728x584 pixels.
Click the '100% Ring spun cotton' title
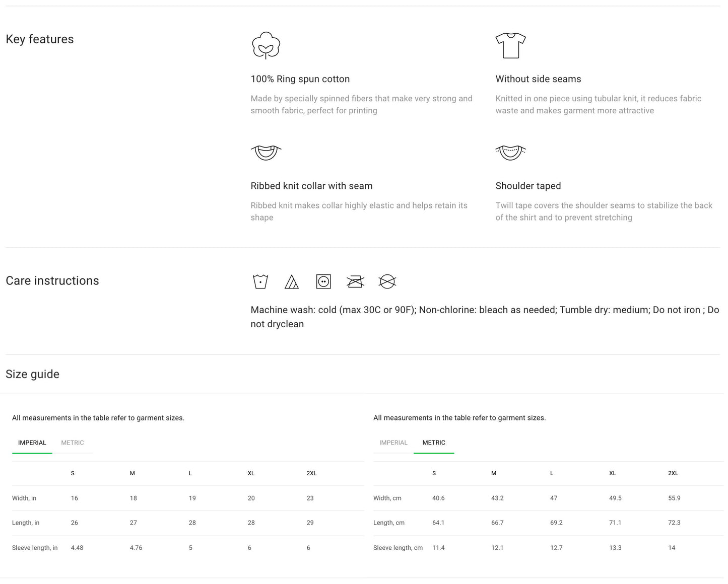300,79
